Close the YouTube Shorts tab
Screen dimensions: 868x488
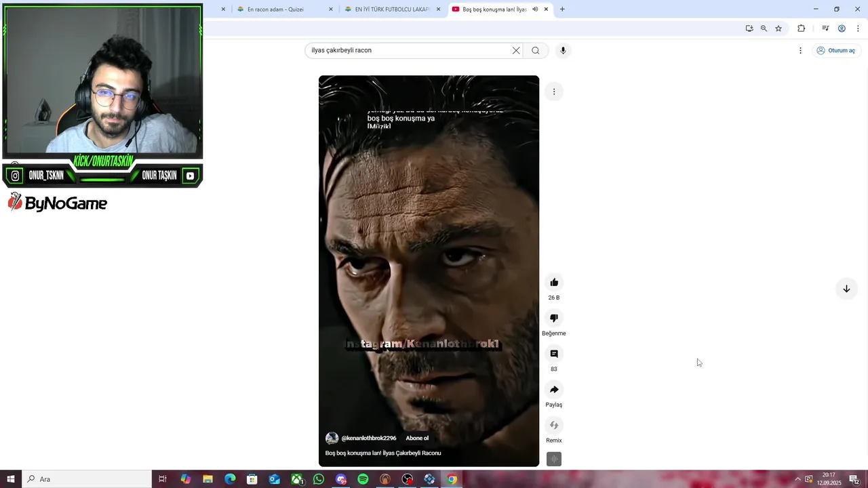546,9
